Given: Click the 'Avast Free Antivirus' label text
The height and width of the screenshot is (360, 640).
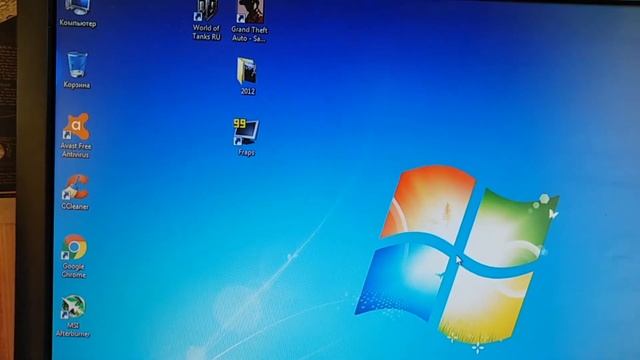Looking at the screenshot, I should pos(76,150).
